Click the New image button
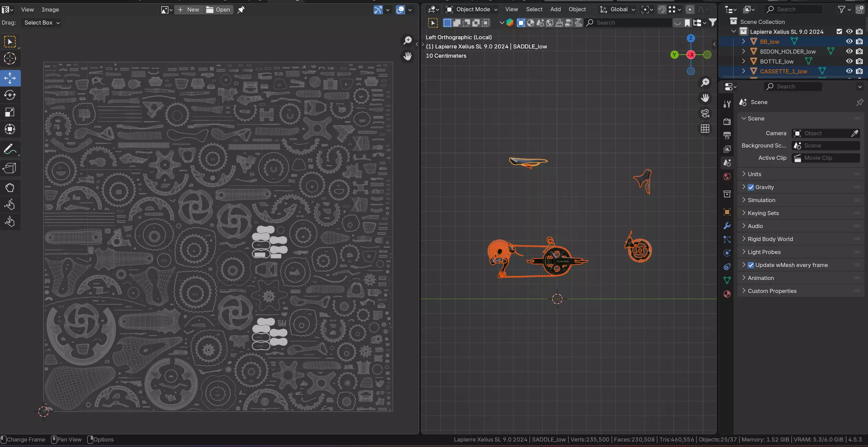 (189, 10)
